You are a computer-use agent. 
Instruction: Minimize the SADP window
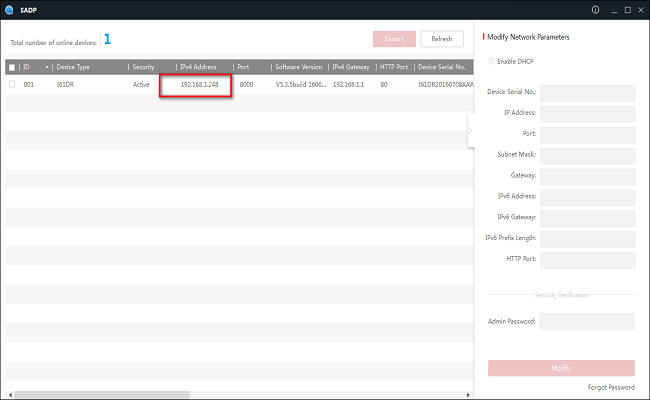pos(613,10)
